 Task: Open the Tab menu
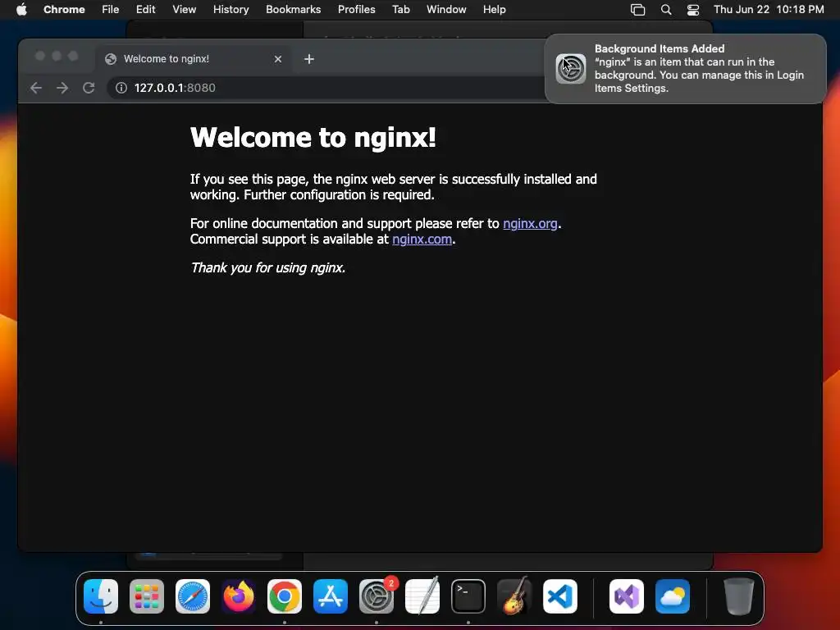401,10
